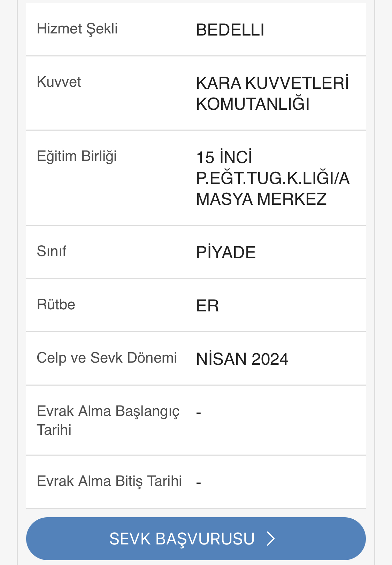Click the Eğitim Birliği label

pos(77,156)
